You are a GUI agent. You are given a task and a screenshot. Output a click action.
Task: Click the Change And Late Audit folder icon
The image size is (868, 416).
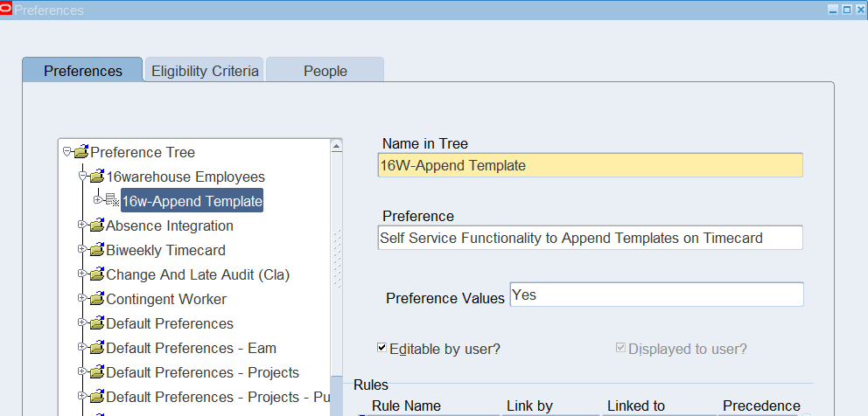96,275
